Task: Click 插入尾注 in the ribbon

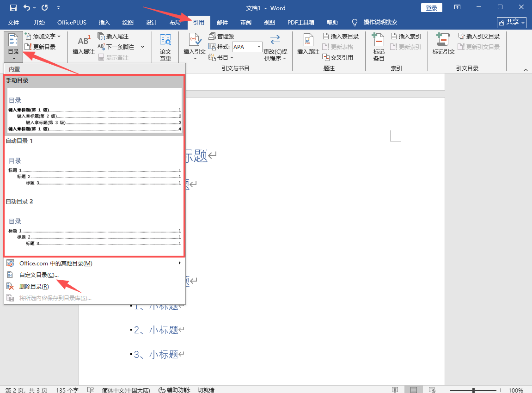Action: (113, 37)
